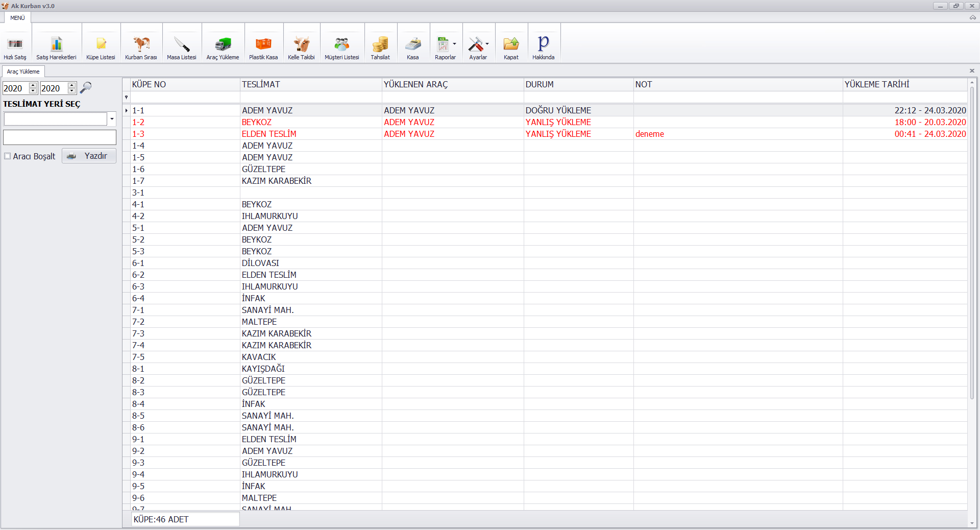Switch to the Araç Yükleme document tab
Image resolution: width=980 pixels, height=530 pixels.
click(23, 71)
